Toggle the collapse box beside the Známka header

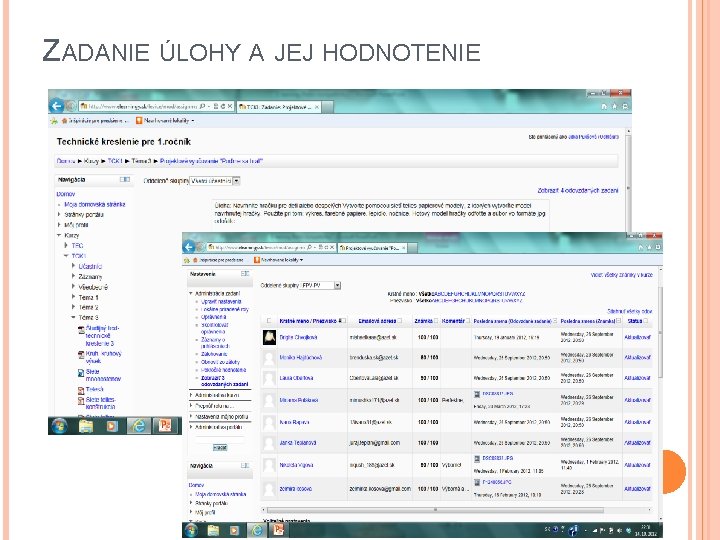(436, 321)
